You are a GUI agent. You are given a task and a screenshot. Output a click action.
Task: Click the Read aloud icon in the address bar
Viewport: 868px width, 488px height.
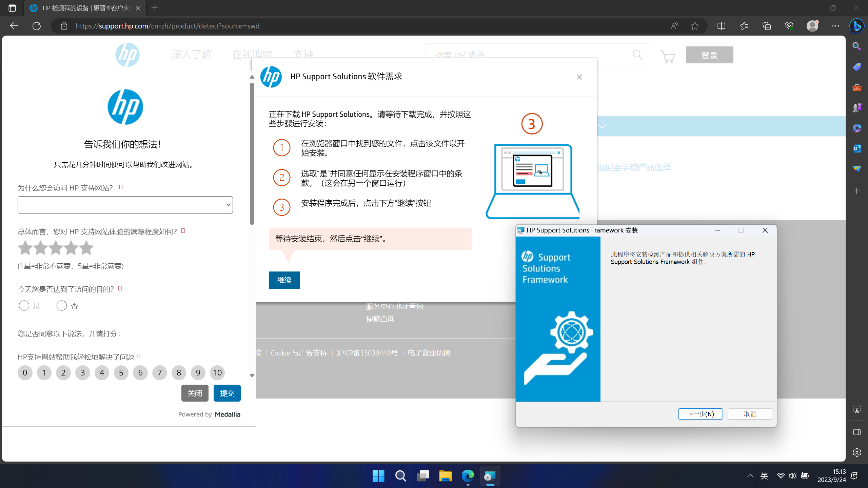(x=674, y=26)
